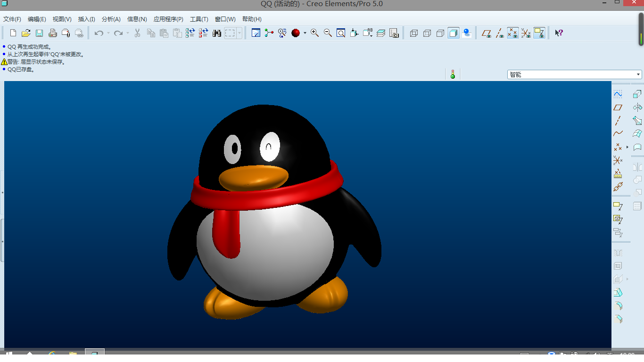Open the 窗口(W) menu

(225, 19)
